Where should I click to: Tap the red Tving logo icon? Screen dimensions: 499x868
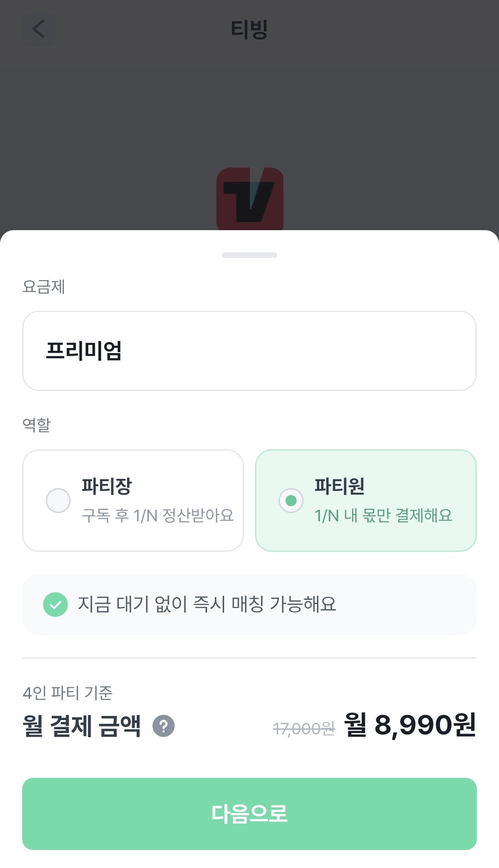[x=250, y=199]
